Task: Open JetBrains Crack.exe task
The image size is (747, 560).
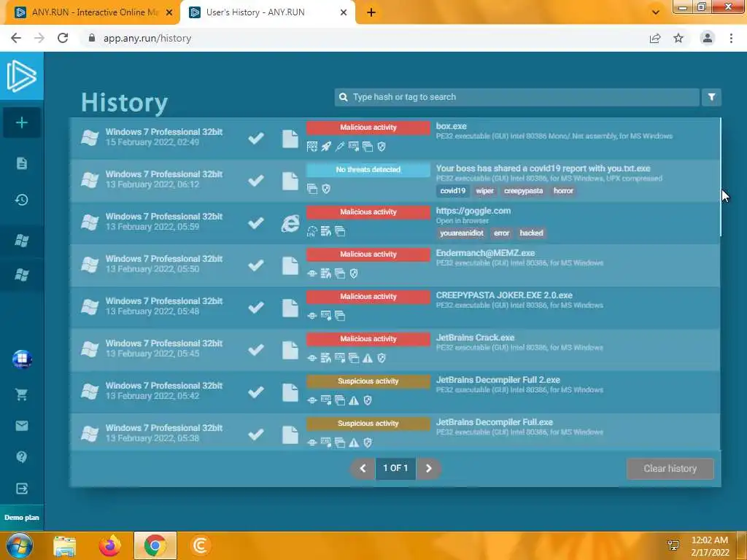Action: (475, 338)
